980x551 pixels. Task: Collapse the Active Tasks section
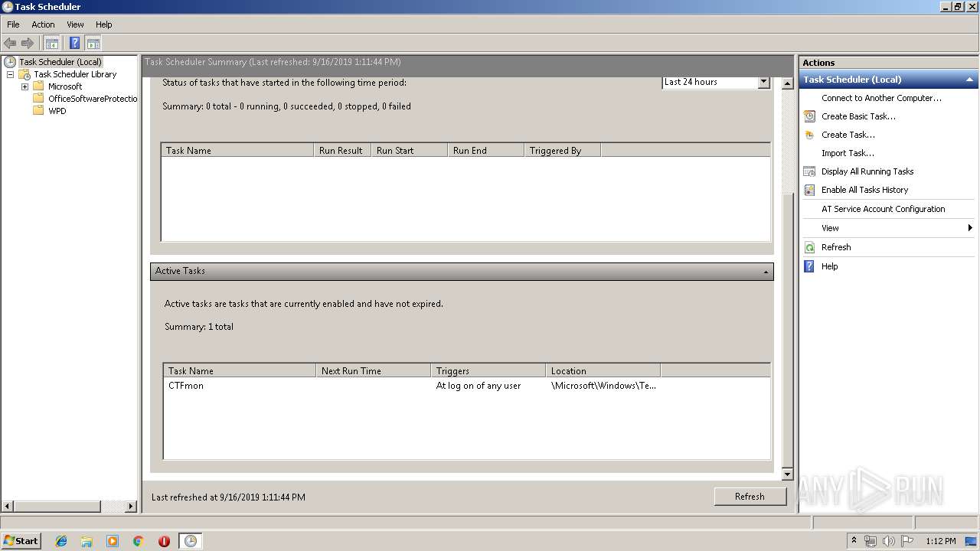pyautogui.click(x=766, y=272)
